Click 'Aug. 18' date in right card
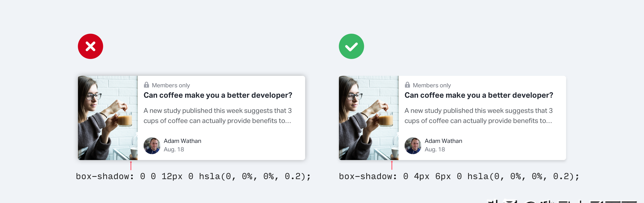Screen dimensions: 644x203 [435, 149]
